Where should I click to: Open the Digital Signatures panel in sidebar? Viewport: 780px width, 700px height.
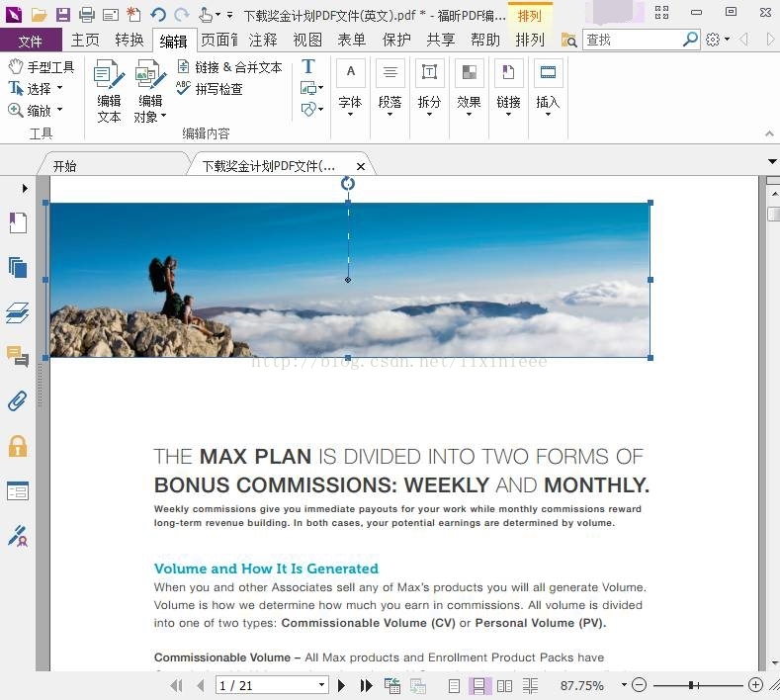[18, 536]
